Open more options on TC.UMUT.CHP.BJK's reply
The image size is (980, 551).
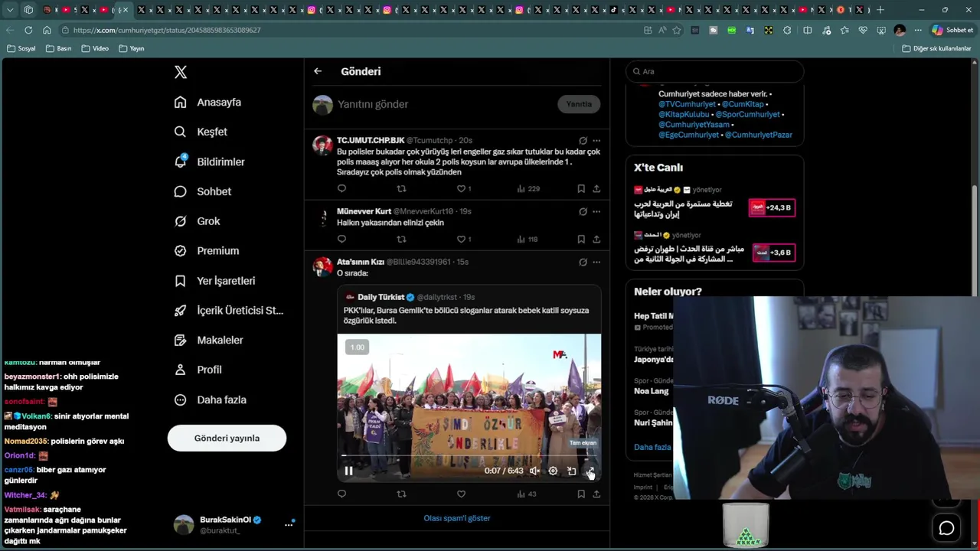tap(596, 141)
